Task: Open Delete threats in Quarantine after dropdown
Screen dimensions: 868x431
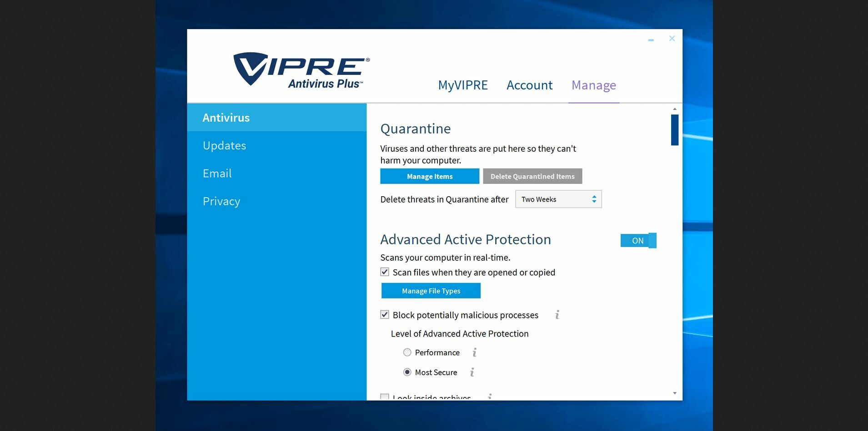Action: click(x=558, y=199)
